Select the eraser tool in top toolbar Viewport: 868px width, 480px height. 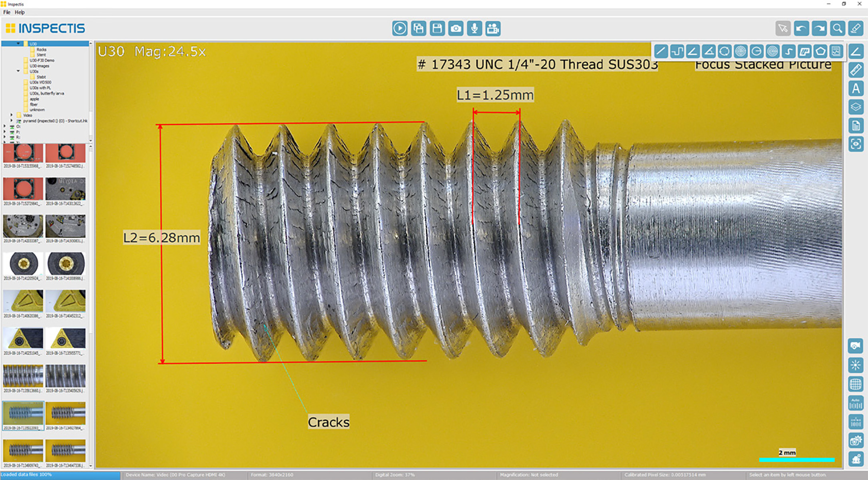856,29
